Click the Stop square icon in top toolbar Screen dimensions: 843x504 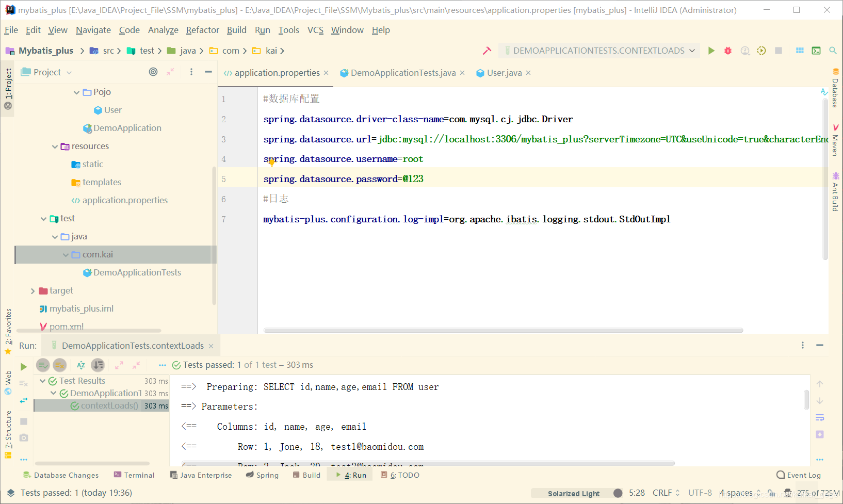pos(779,51)
